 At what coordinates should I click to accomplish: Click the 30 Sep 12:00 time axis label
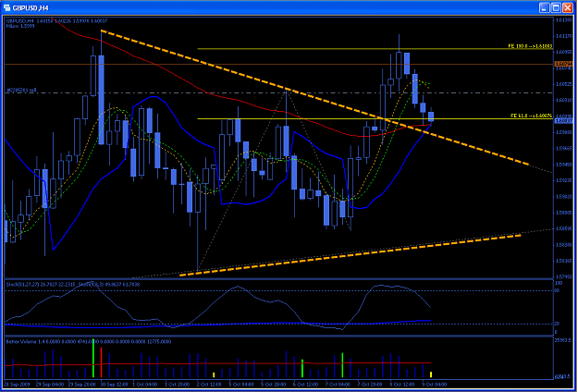pos(113,384)
